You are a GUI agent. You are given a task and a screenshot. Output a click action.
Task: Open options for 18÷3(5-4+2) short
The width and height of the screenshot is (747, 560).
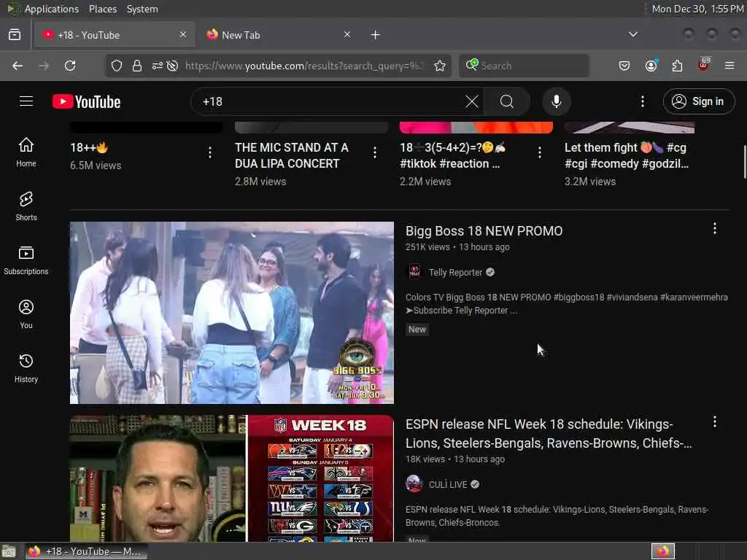click(539, 152)
